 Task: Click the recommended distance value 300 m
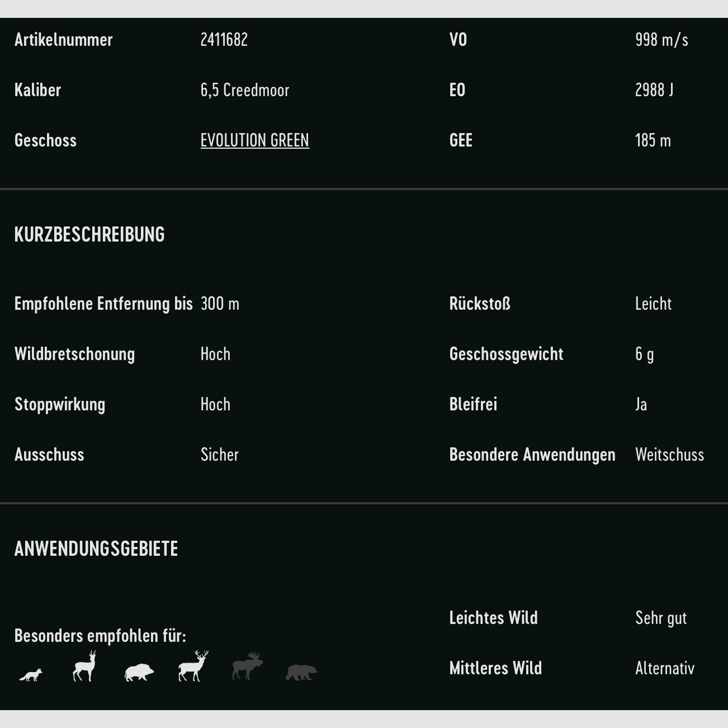tap(220, 304)
